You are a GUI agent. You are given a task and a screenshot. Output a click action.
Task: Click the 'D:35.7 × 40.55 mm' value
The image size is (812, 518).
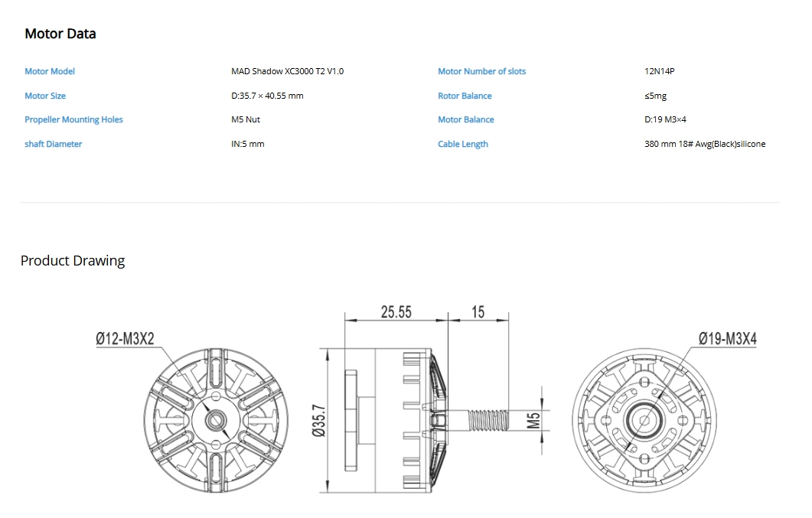[267, 96]
